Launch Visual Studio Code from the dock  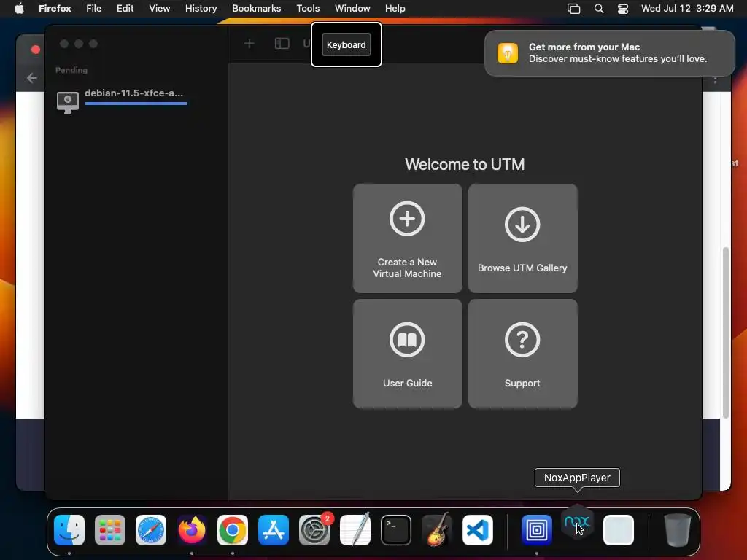click(477, 530)
